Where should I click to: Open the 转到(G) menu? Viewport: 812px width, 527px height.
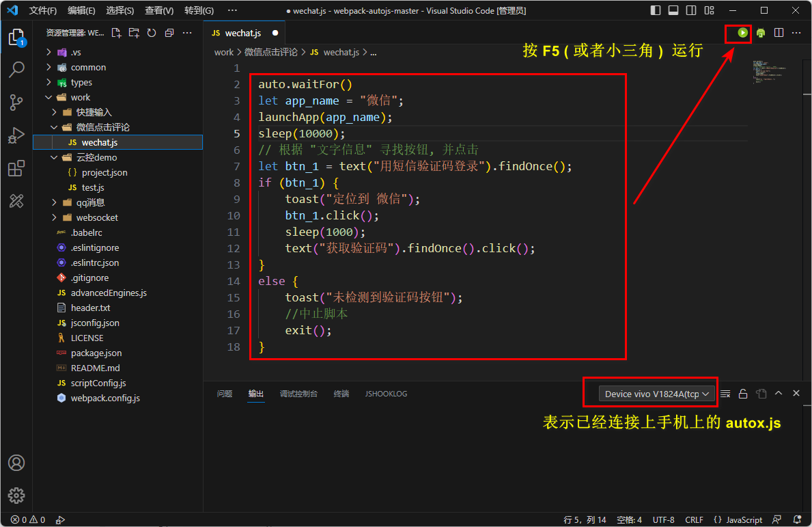point(199,10)
